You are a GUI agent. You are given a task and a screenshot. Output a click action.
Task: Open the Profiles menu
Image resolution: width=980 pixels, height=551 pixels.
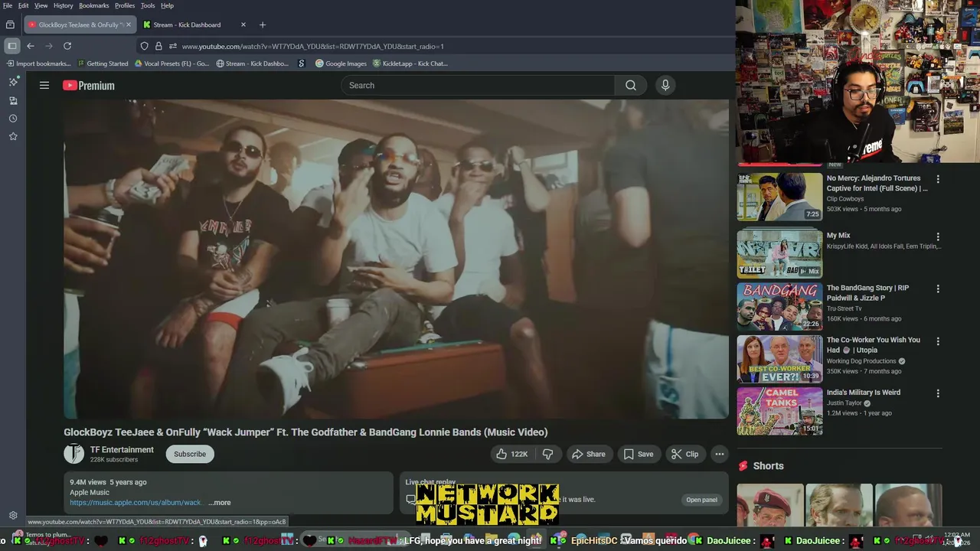pos(125,5)
